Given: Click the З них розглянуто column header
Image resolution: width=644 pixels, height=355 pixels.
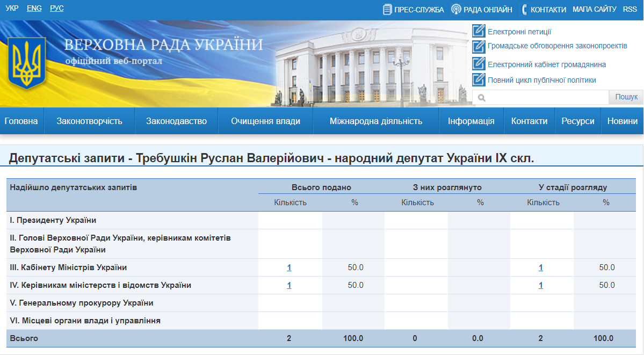Looking at the screenshot, I should [447, 187].
